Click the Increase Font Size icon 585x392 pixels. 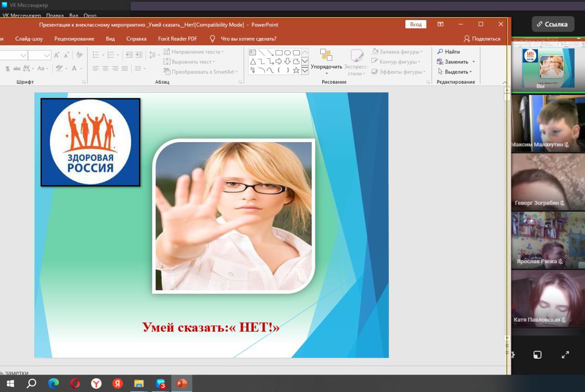pos(57,55)
